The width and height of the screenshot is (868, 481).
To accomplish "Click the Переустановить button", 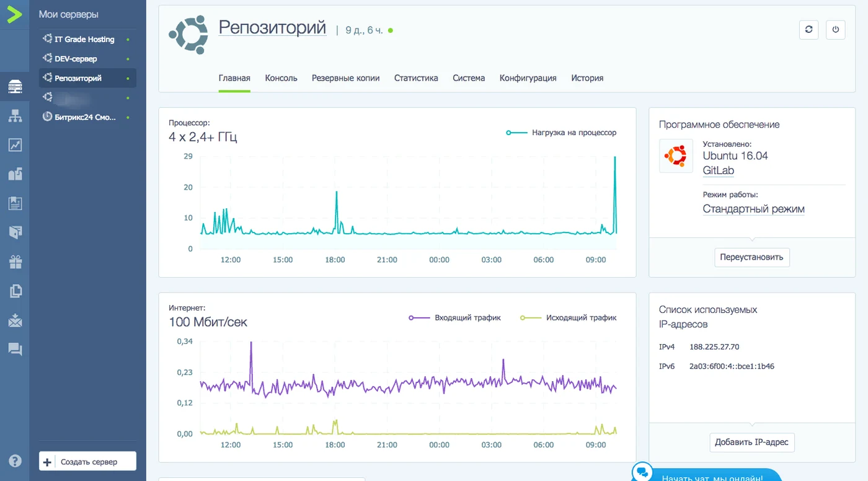I will (x=752, y=257).
